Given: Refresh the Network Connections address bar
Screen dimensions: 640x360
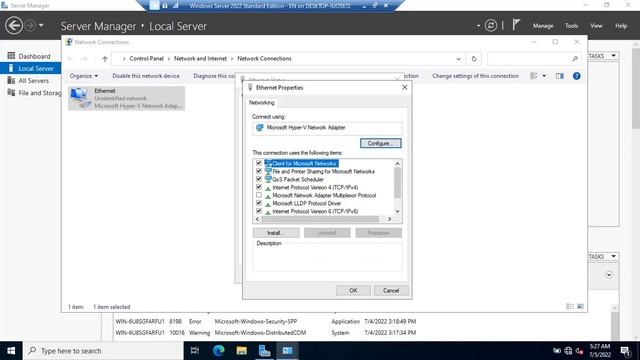Looking at the screenshot, I should coord(474,59).
